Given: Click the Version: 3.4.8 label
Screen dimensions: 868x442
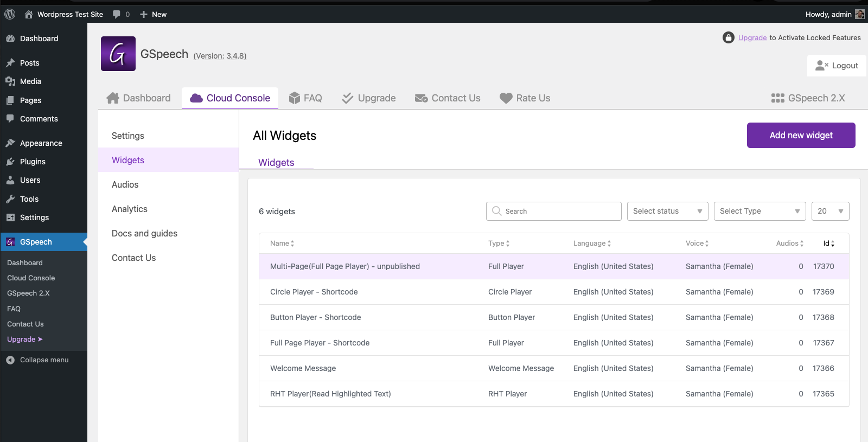Looking at the screenshot, I should tap(220, 56).
